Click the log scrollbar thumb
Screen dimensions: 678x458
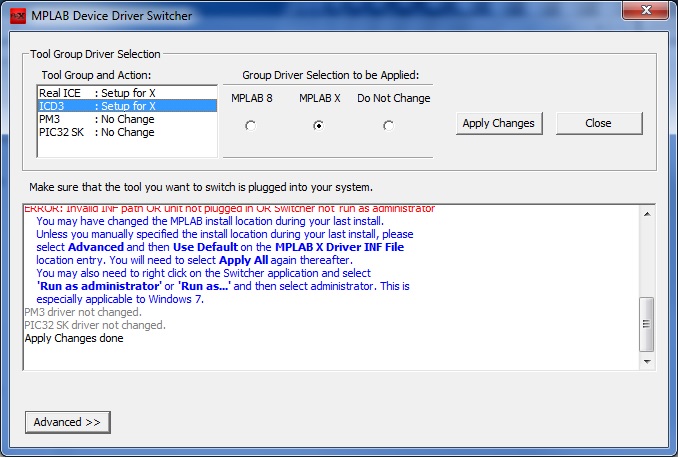[647, 324]
